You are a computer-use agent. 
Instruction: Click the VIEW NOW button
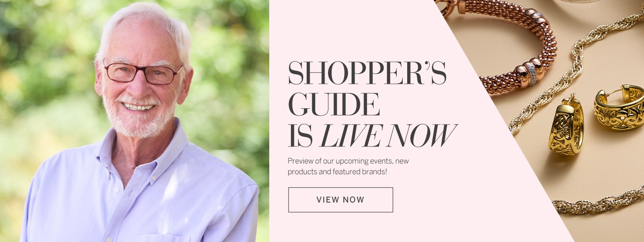click(340, 200)
